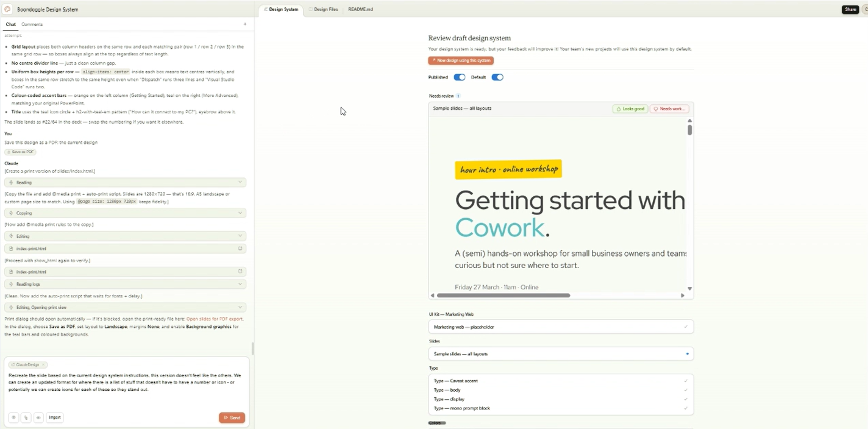The height and width of the screenshot is (429, 868).
Task: Expand the Reading step
Action: [125, 182]
